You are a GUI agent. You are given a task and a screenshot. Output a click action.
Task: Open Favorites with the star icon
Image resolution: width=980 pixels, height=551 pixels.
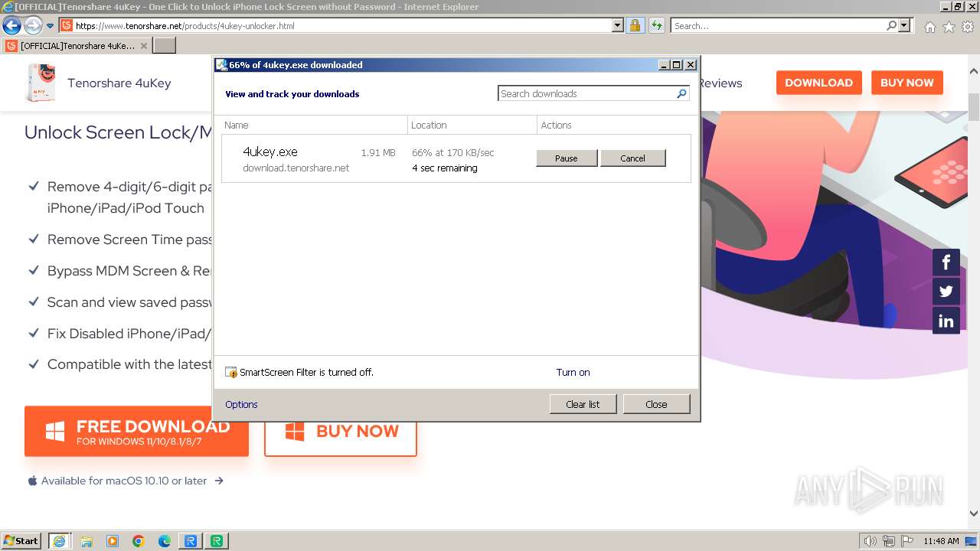(x=949, y=27)
